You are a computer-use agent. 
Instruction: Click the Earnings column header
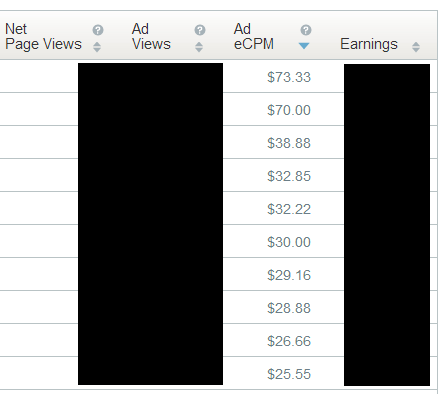(x=369, y=44)
